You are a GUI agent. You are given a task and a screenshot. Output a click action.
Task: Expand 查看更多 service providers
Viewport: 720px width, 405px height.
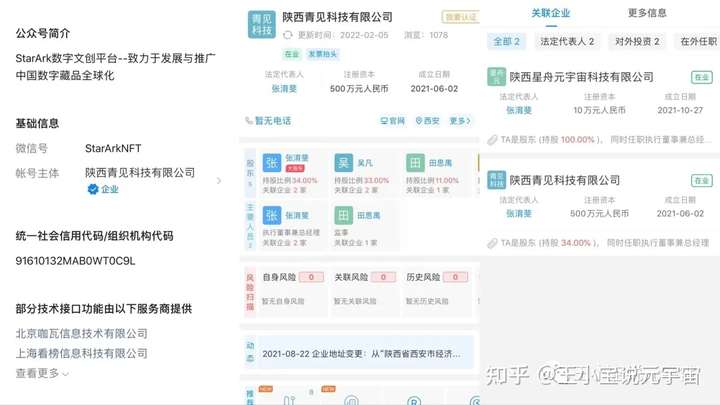[x=42, y=373]
